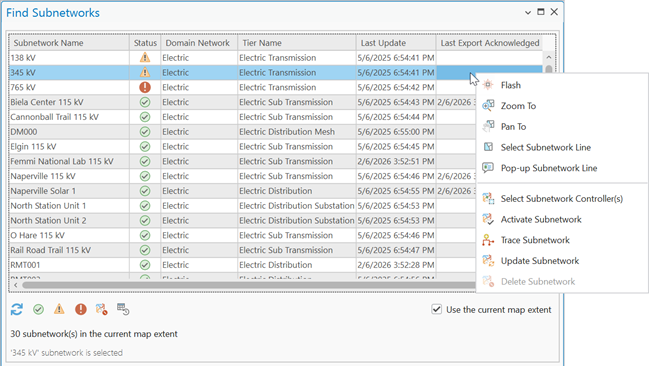Choose Trace Subnetwork menu item

click(x=535, y=240)
